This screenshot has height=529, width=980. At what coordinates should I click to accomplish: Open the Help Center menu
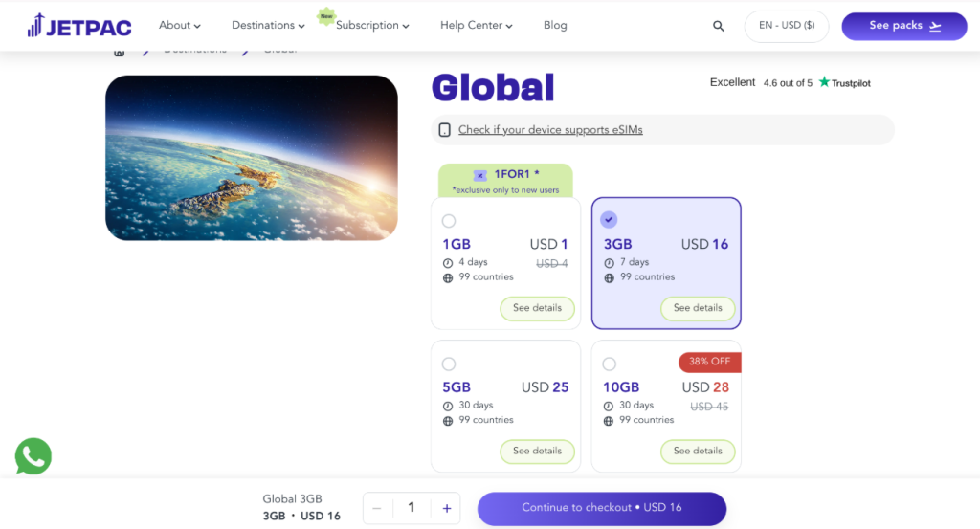pyautogui.click(x=476, y=26)
